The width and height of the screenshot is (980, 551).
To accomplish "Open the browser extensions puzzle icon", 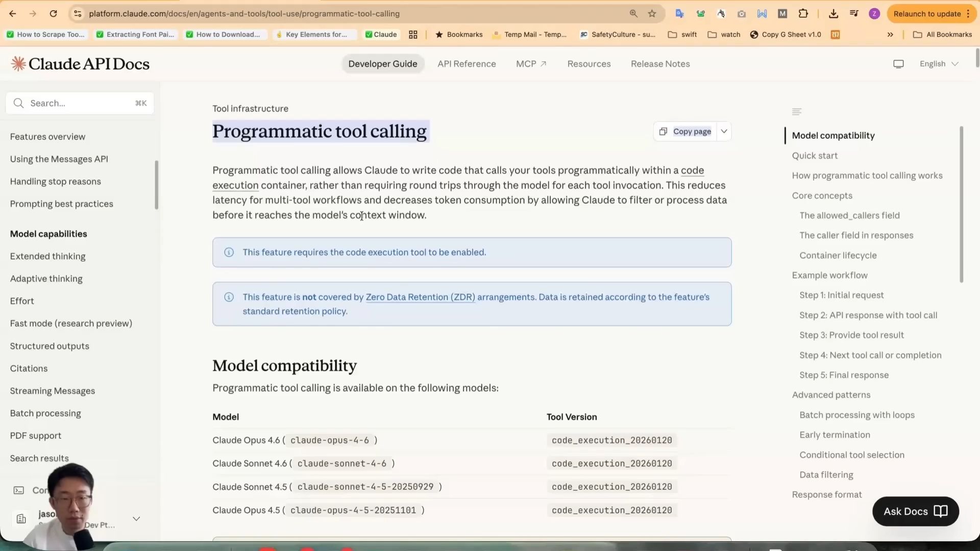I will click(803, 14).
